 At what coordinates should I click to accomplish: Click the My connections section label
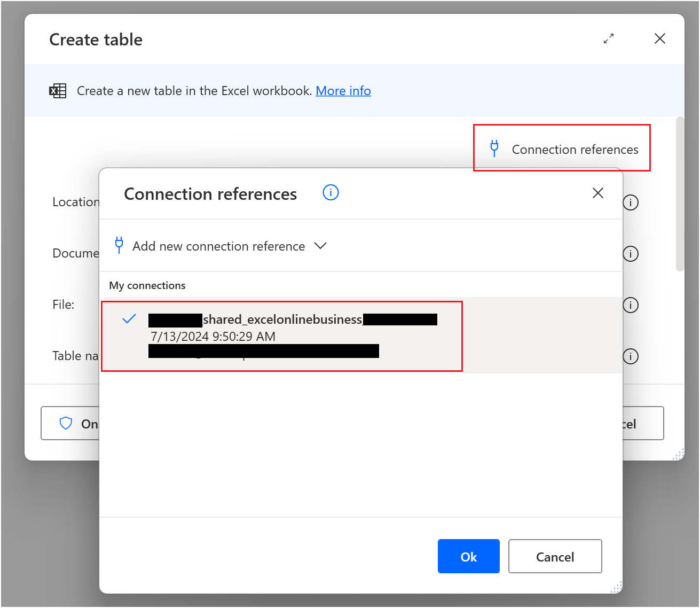click(x=147, y=285)
